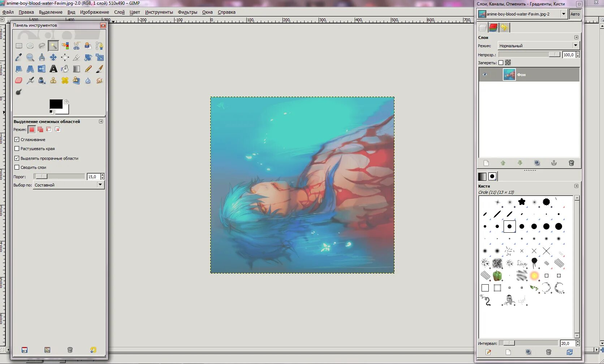
Task: Select the Heal tool
Action: pos(65,80)
